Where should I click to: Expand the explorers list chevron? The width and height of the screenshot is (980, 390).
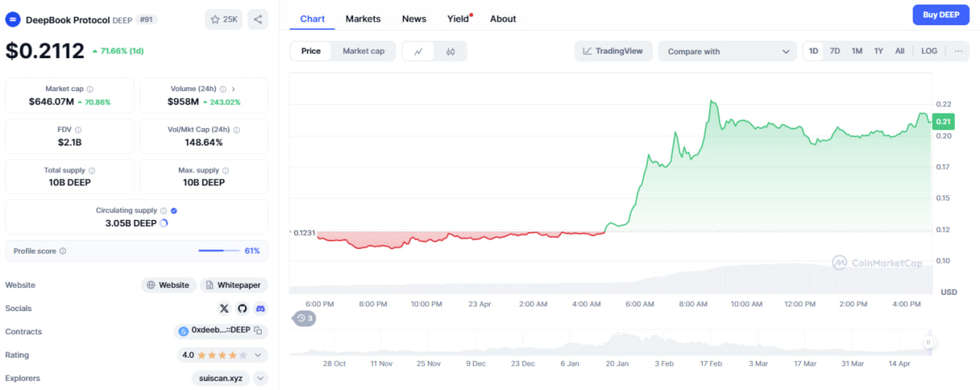click(x=260, y=378)
